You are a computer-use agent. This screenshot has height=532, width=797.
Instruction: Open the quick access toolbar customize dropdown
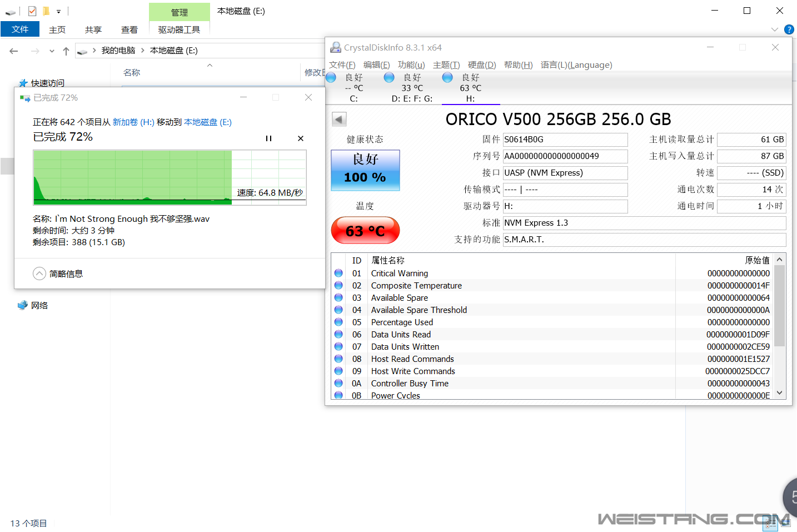point(58,11)
